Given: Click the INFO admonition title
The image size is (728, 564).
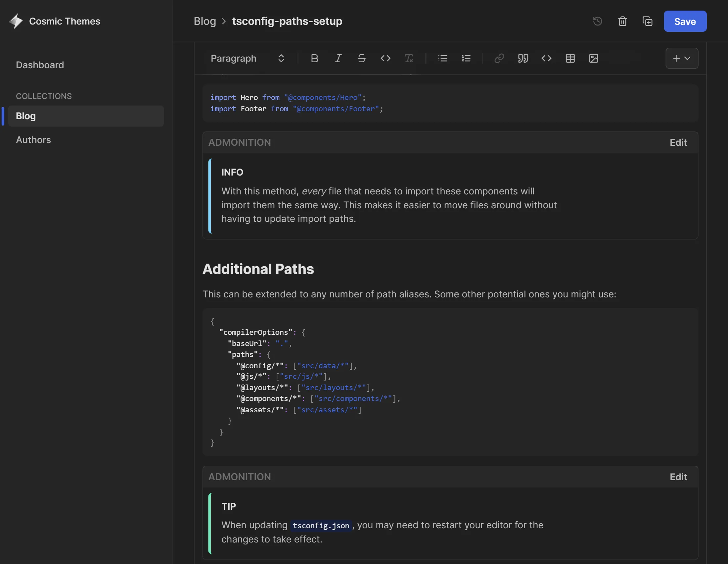Looking at the screenshot, I should [x=232, y=172].
